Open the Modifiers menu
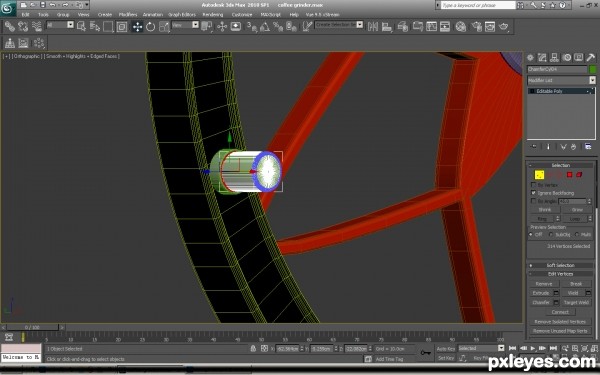Viewport: 600px width, 375px height. point(128,15)
